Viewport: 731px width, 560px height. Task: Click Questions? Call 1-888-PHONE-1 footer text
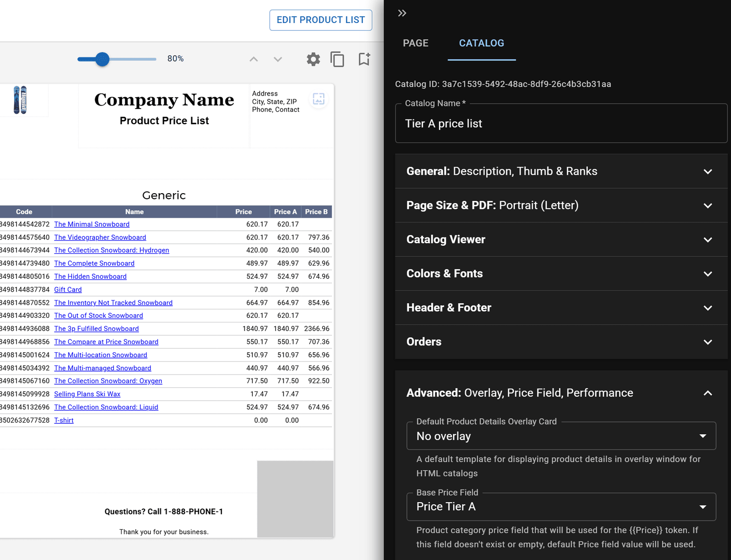[x=164, y=511]
